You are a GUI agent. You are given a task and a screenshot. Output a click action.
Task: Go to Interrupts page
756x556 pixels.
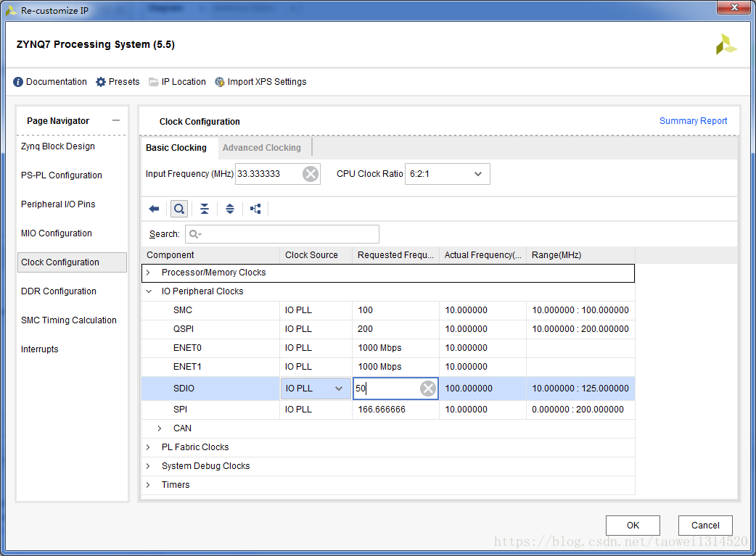[x=39, y=349]
